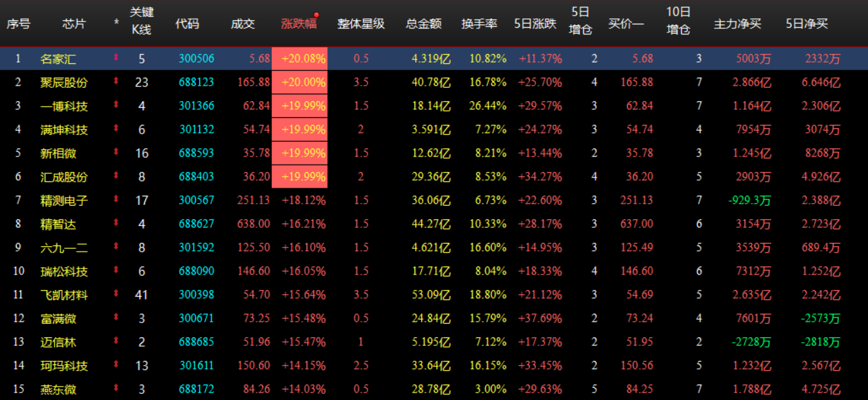Click the red marker icon in 瑞松科技 row

pos(116,270)
